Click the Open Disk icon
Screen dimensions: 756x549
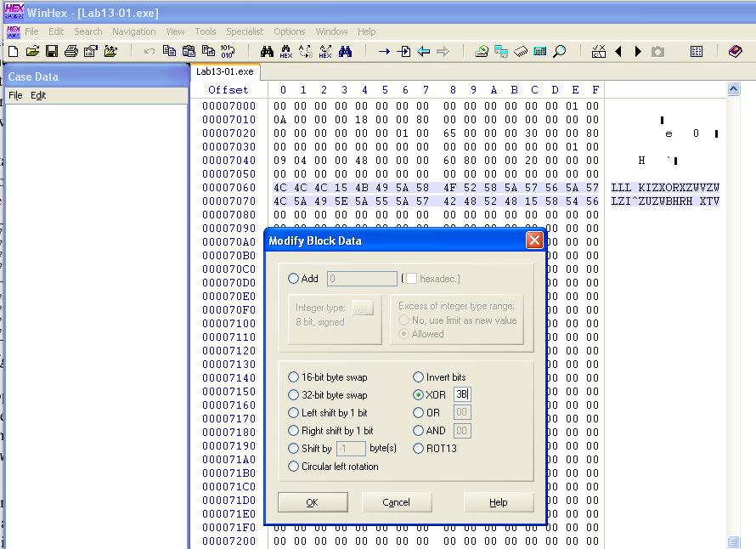tap(481, 51)
